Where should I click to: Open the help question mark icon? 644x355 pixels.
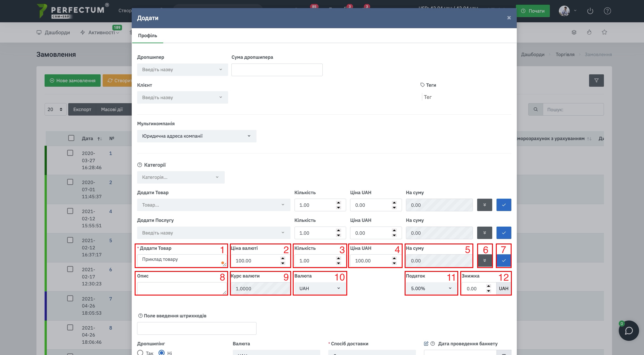coord(607,11)
